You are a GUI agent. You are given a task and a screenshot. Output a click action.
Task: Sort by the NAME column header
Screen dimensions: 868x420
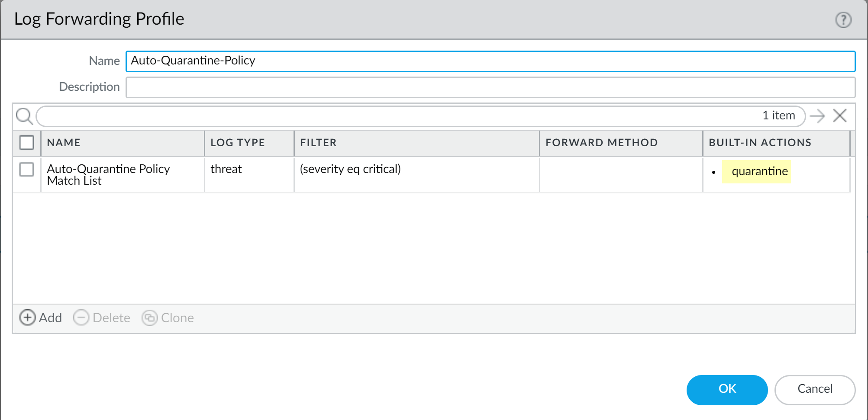pos(64,143)
